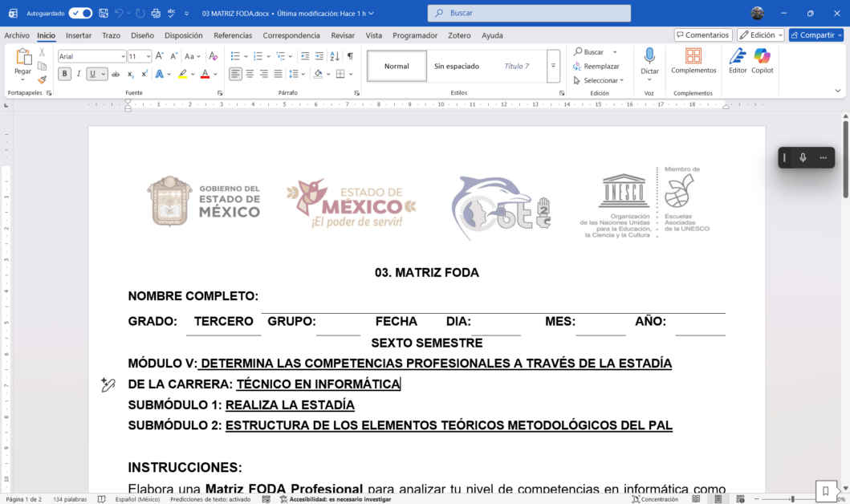Screen dimensions: 850x504
Task: Toggle bold formatting button
Action: [x=64, y=74]
